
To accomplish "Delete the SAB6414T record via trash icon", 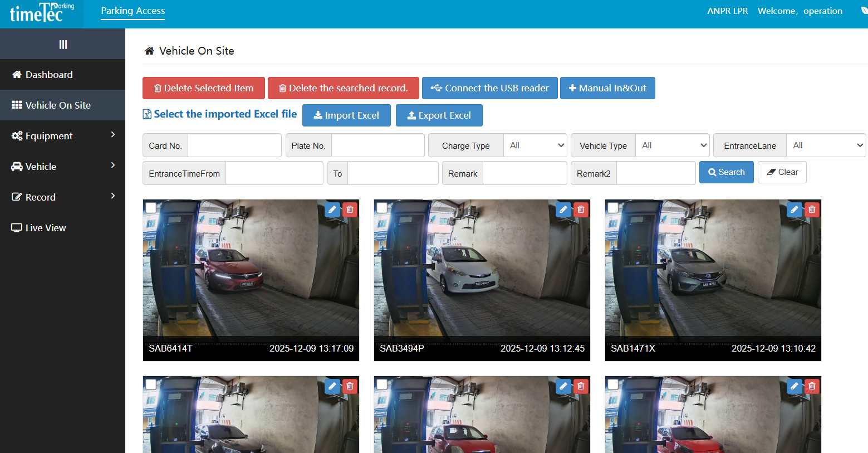I will (x=350, y=210).
